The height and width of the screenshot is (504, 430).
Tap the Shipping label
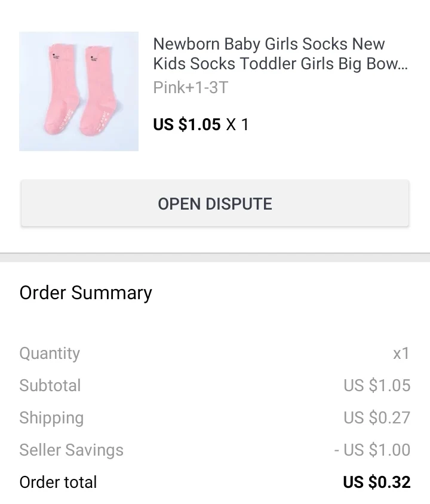tap(51, 417)
